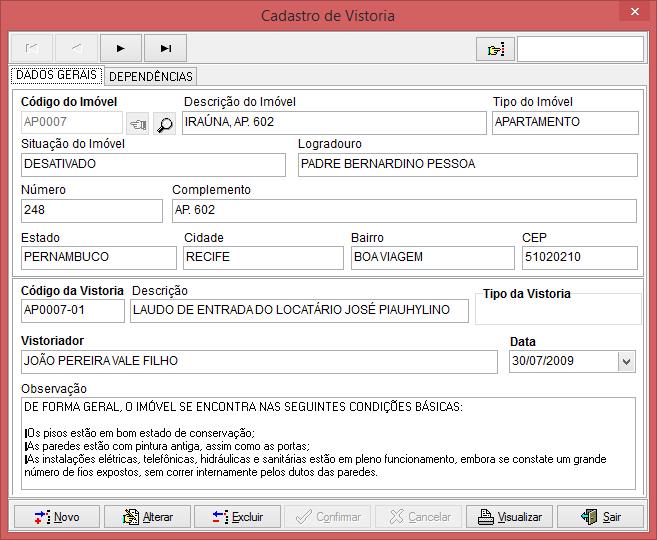Switch to the DEPENDÊNCIAS tab
The width and height of the screenshot is (657, 540).
151,76
